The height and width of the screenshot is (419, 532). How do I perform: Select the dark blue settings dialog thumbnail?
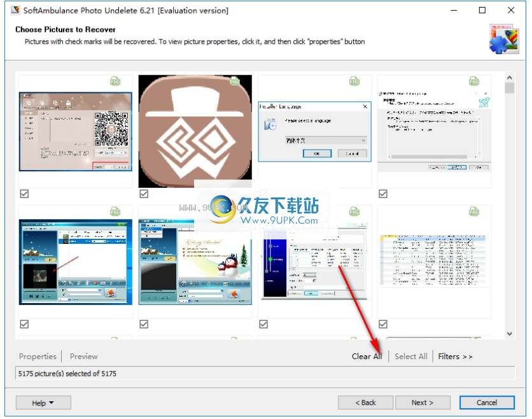coord(314,262)
